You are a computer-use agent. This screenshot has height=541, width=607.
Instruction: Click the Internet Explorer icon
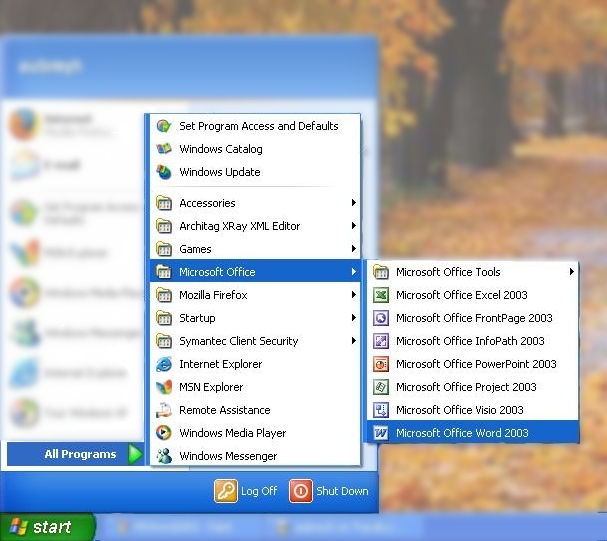(x=164, y=364)
